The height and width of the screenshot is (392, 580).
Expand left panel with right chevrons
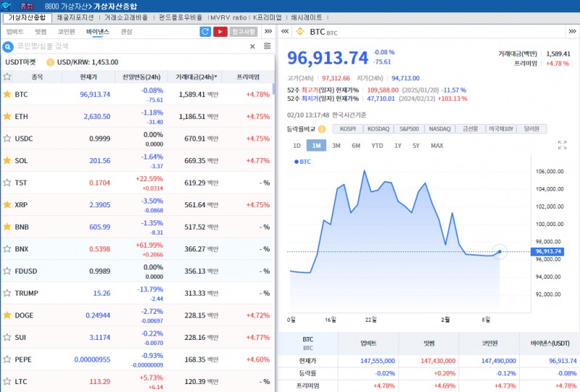[x=268, y=31]
